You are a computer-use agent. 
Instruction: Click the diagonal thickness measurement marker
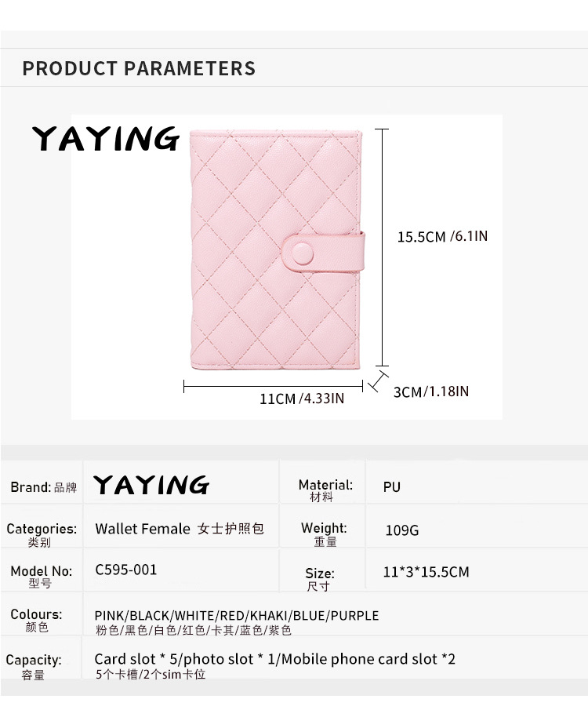(379, 381)
